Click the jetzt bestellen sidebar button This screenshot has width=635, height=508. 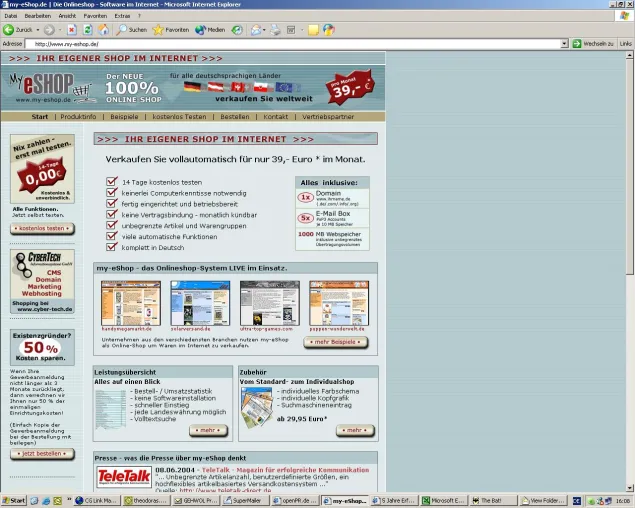(x=42, y=454)
